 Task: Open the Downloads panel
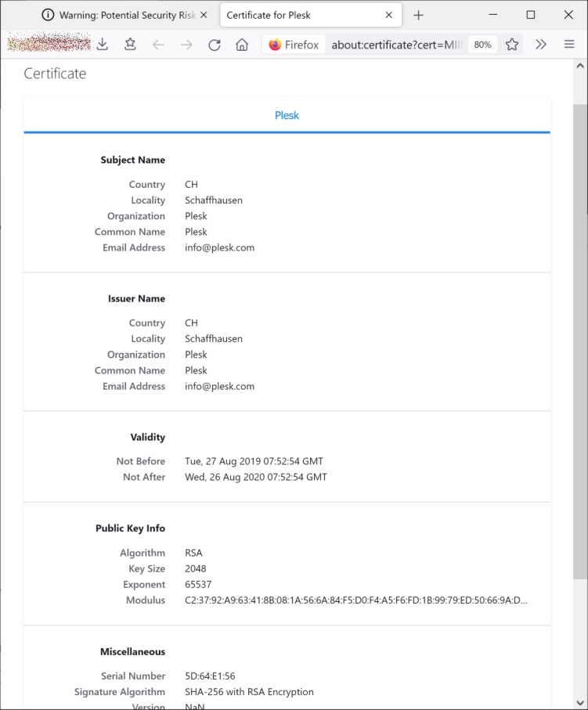pos(103,45)
